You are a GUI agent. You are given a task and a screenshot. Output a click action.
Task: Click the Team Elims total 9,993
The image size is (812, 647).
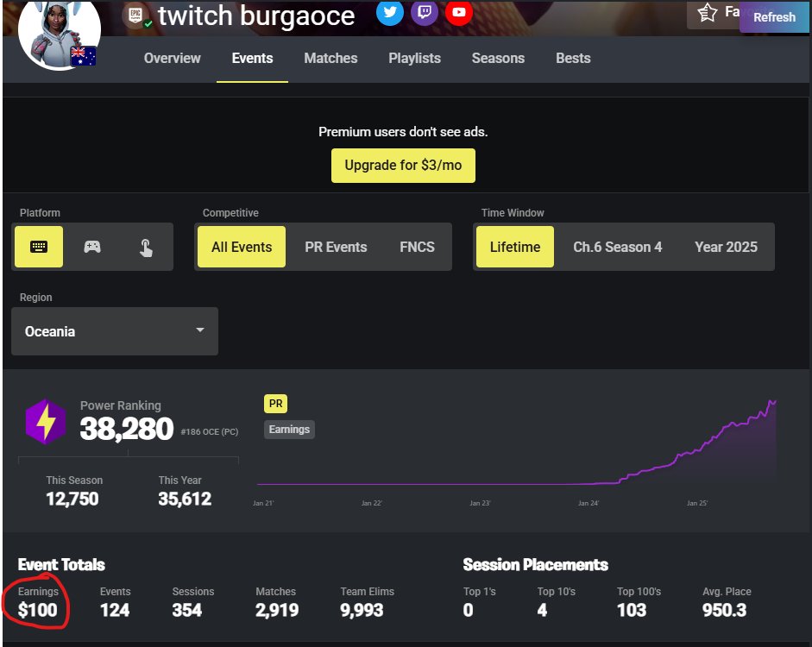coord(362,610)
